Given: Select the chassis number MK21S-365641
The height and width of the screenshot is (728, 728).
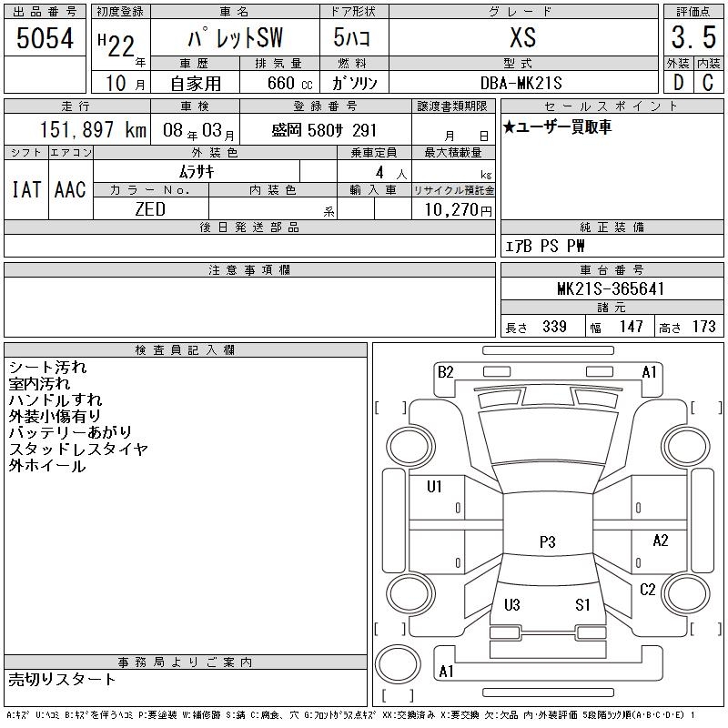Looking at the screenshot, I should tap(611, 289).
